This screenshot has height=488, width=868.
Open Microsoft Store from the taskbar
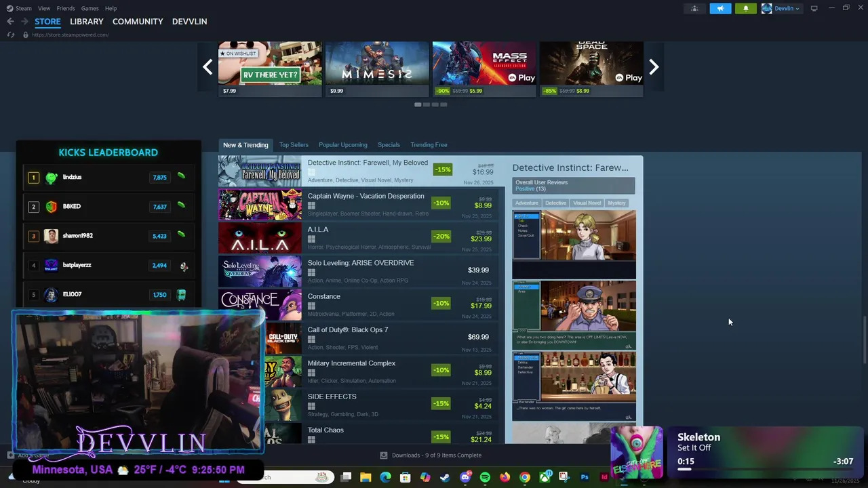tap(405, 477)
